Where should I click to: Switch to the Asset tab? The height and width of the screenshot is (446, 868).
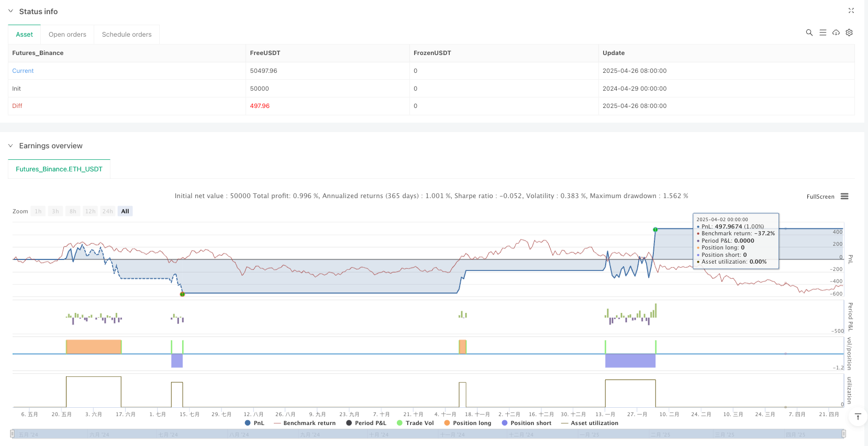point(24,35)
